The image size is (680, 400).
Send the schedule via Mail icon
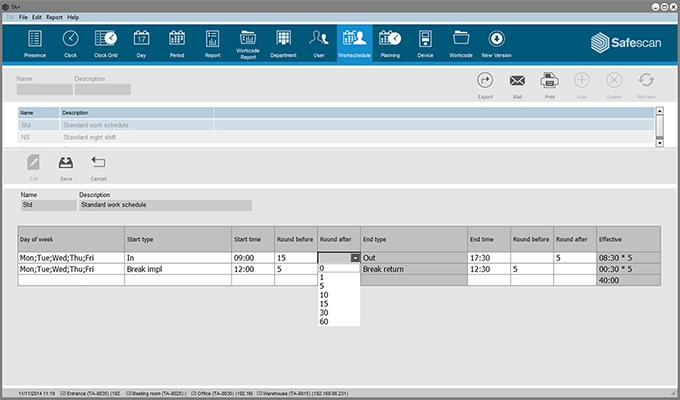click(518, 82)
